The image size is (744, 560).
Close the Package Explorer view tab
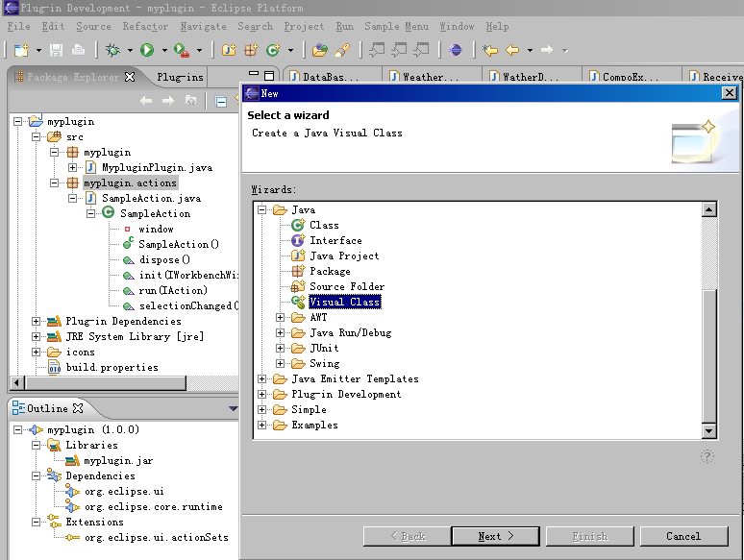click(130, 77)
